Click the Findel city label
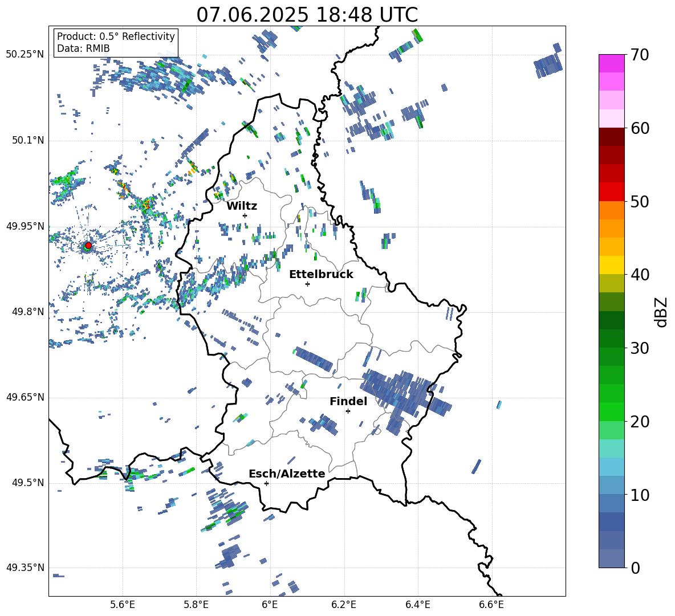675x616 pixels. pos(348,401)
